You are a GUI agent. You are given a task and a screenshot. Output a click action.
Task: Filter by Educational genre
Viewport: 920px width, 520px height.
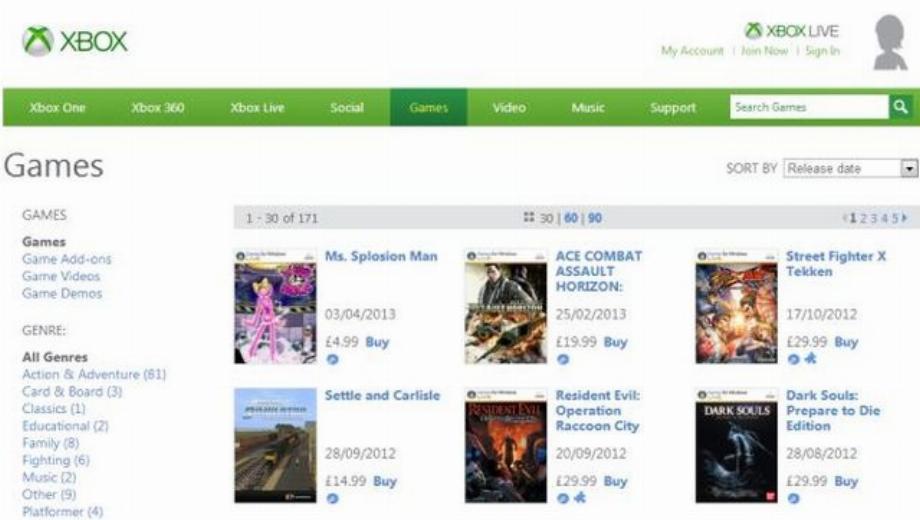tap(65, 426)
